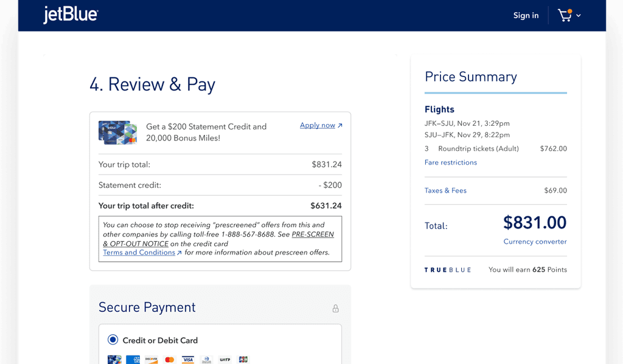Click the Secure Payment lock icon
Viewport: 623px width, 364px height.
coord(336,309)
